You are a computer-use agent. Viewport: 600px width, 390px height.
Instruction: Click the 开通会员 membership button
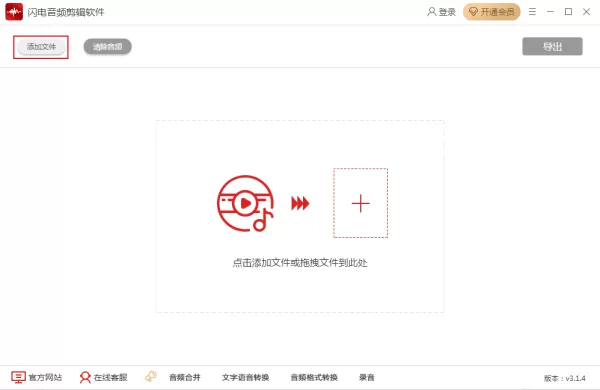[x=491, y=12]
